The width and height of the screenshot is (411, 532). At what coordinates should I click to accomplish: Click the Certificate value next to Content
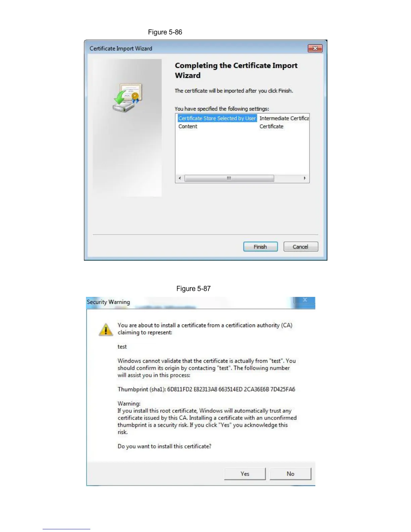coord(271,126)
